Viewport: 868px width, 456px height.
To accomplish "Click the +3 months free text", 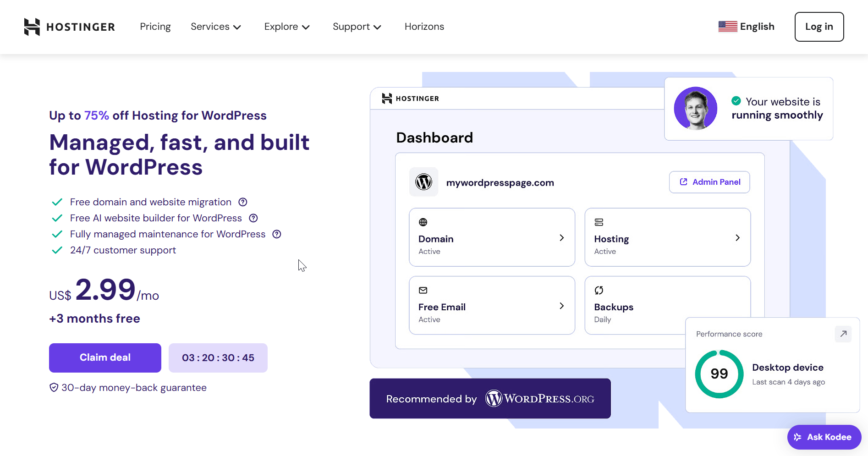I will point(94,319).
